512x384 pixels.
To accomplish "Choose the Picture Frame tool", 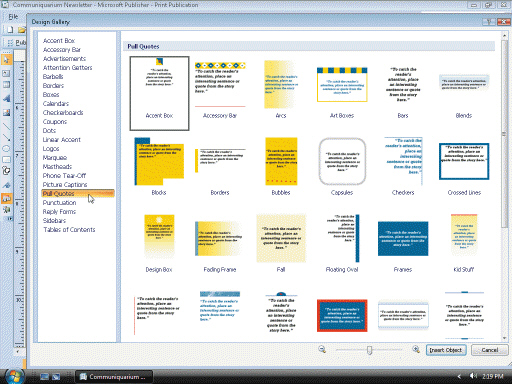I will click(x=6, y=112).
